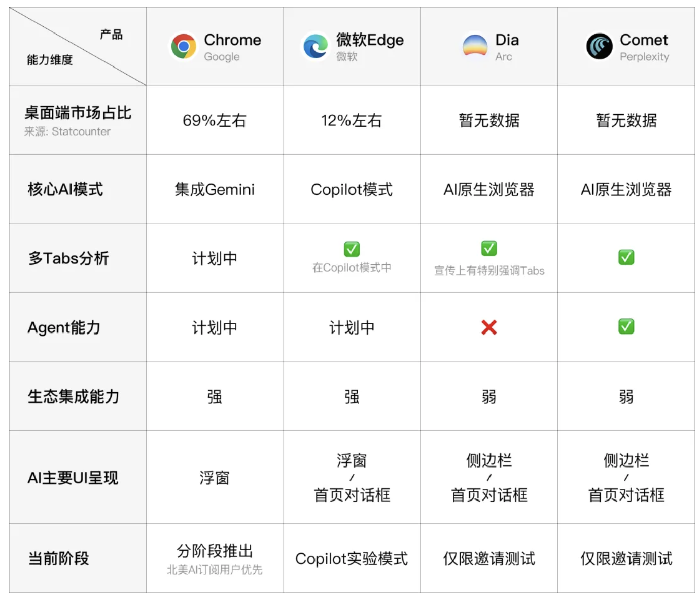Select the Chrome column header text
This screenshot has width=700, height=600.
[x=232, y=40]
